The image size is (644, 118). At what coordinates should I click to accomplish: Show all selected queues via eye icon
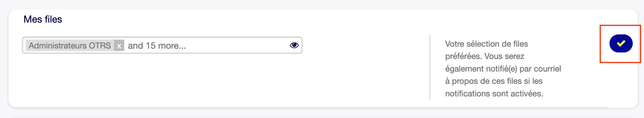click(x=294, y=45)
